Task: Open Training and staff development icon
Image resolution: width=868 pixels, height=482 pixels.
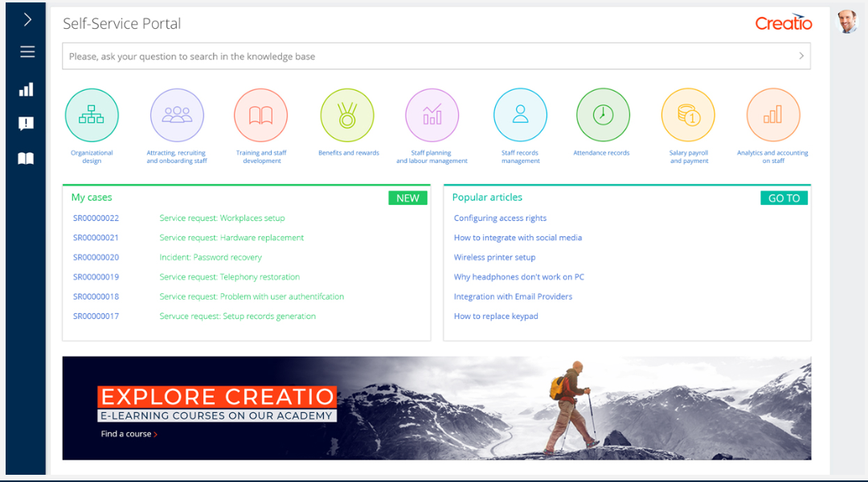Action: 261,116
